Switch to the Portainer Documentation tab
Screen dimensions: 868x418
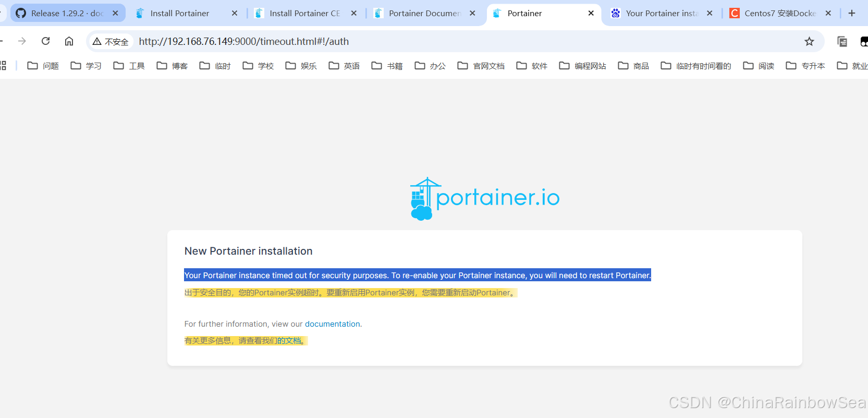click(424, 13)
